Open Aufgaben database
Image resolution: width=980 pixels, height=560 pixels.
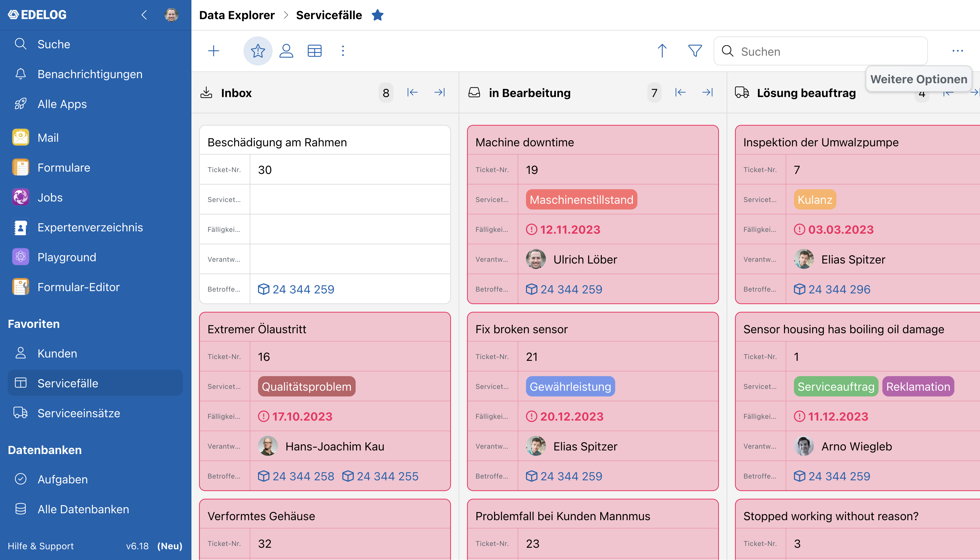pyautogui.click(x=96, y=479)
